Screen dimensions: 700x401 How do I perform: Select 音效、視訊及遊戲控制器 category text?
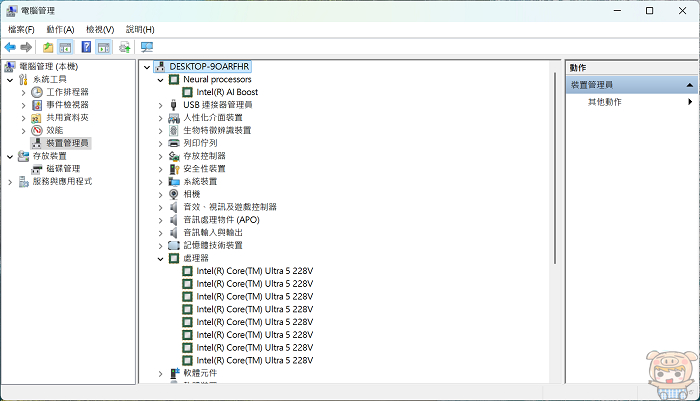230,207
